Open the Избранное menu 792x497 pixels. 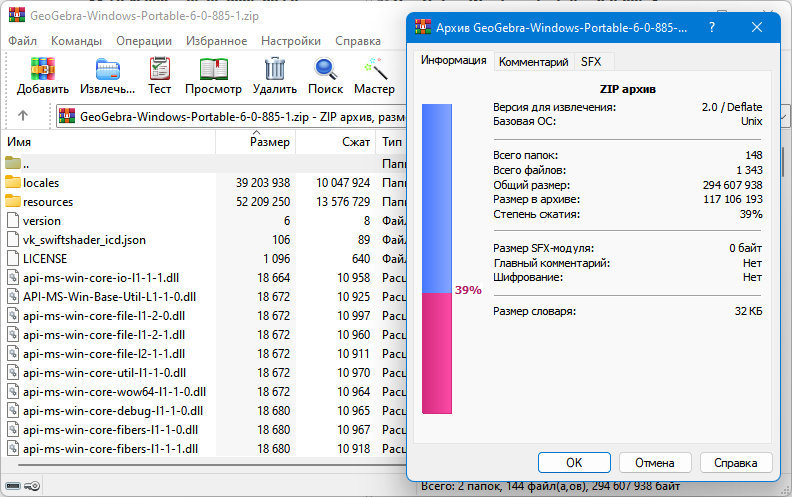[x=216, y=41]
